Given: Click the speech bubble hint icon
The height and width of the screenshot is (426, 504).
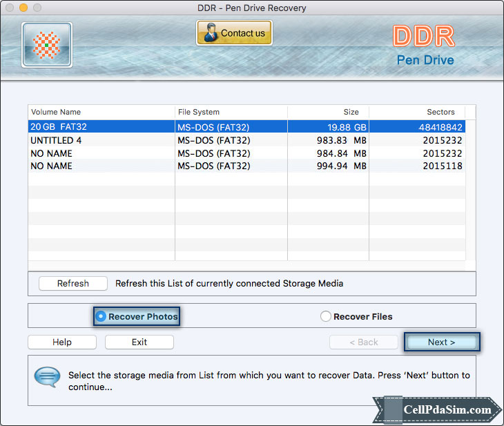Looking at the screenshot, I should click(x=47, y=377).
